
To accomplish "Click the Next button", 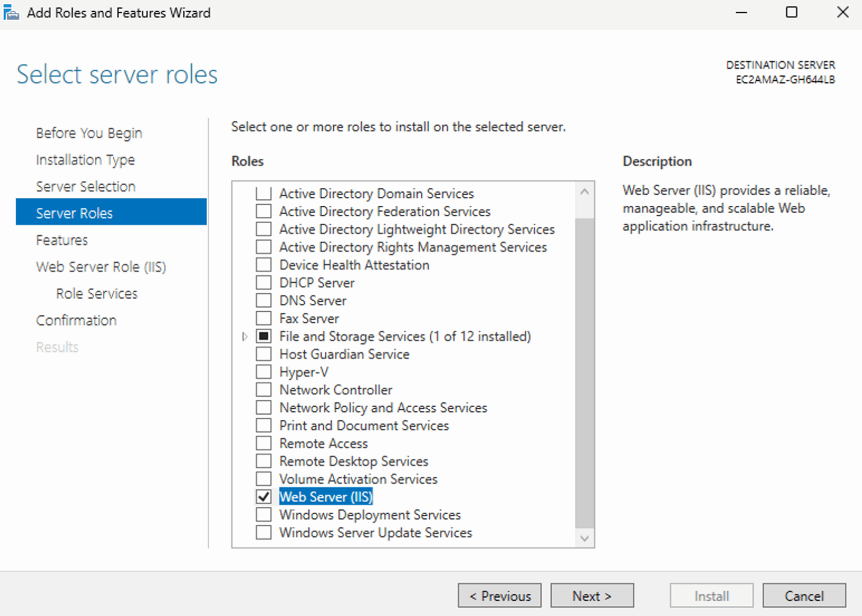I will (592, 596).
